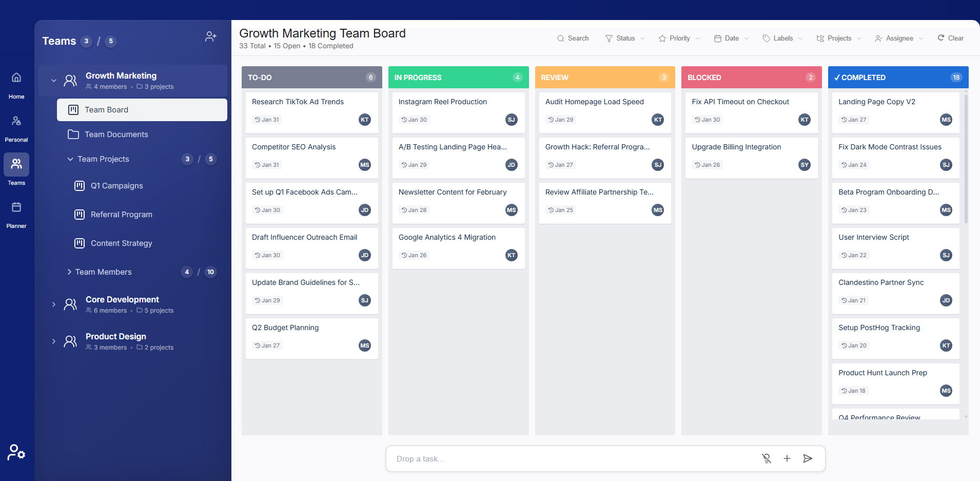Open settings via the bottom-left gear icon
This screenshot has height=481, width=980.
(x=16, y=452)
